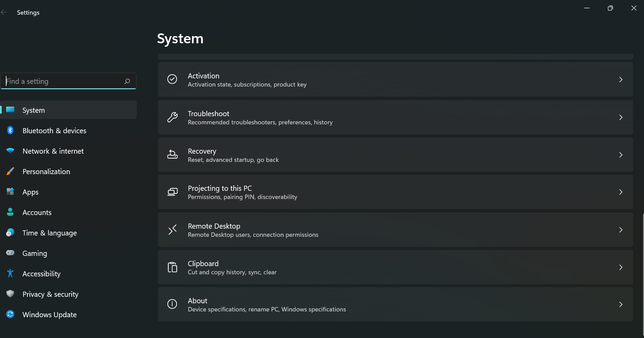Viewport: 644px width, 338px height.
Task: Click 'Remote Desktop users, connection permissions' text
Action: click(253, 235)
